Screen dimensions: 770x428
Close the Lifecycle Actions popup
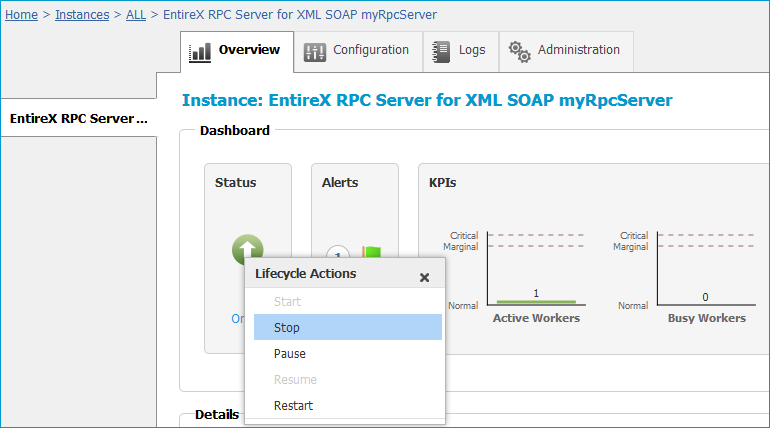425,277
